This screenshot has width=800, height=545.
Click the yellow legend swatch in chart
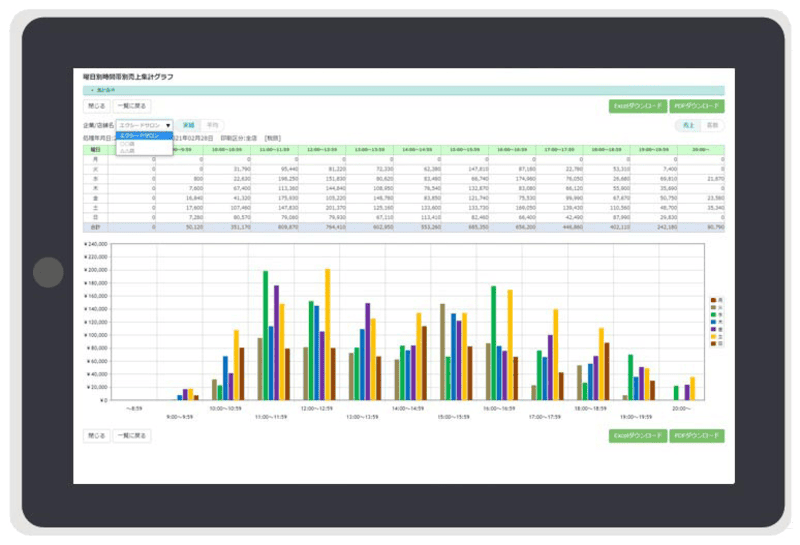713,336
